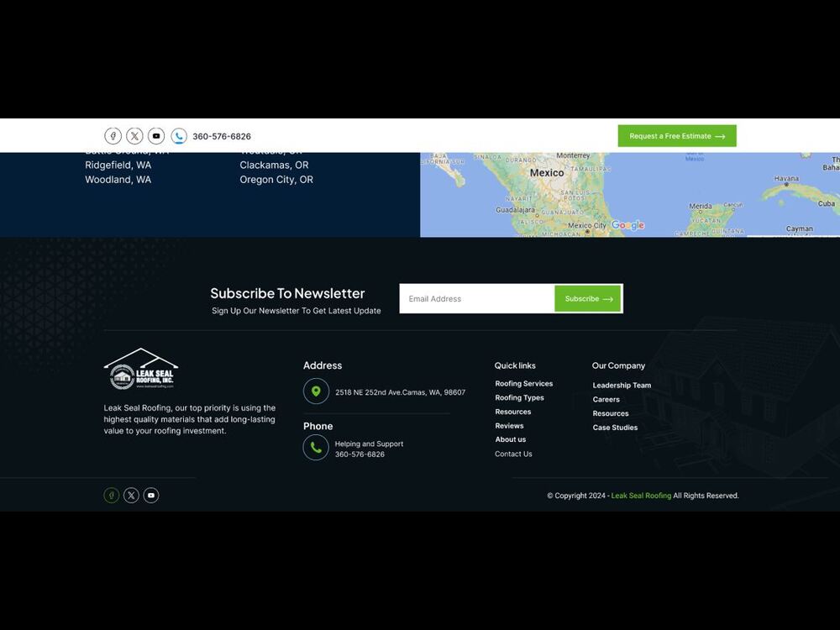Select Oregon City, OR location text
This screenshot has height=630, width=840.
276,180
